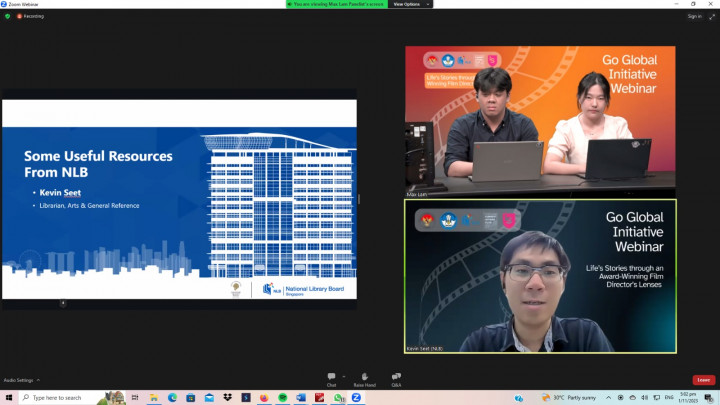Expand the Audio Settings menu
The width and height of the screenshot is (720, 405).
pos(20,380)
